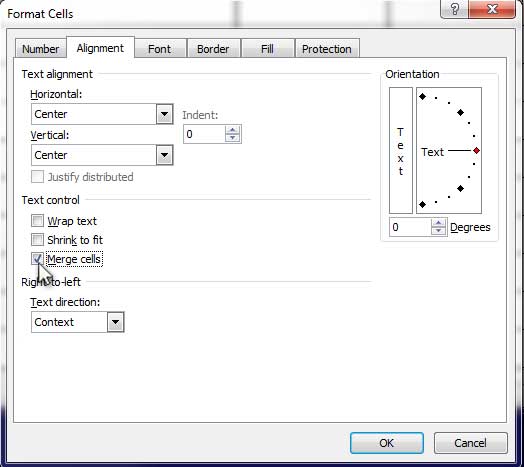Set orientation to the bottom -90 degree diamond
Image resolution: width=524 pixels, height=467 pixels.
[422, 204]
